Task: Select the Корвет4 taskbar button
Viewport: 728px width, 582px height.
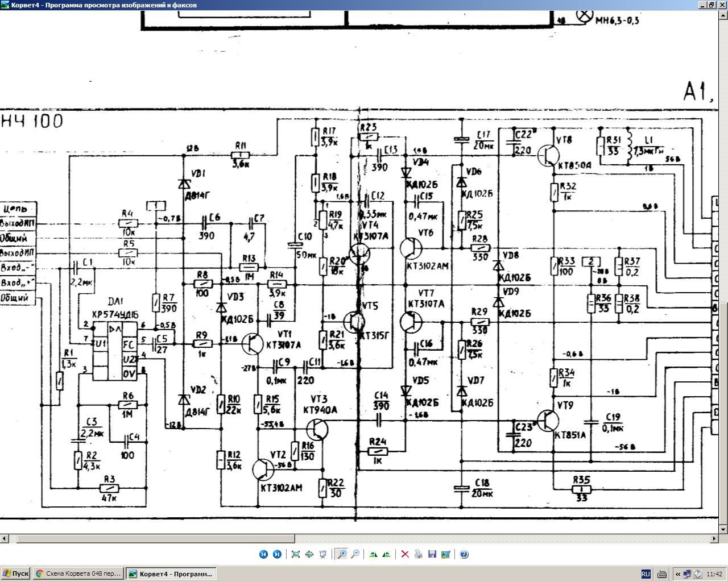Action: coord(171,574)
